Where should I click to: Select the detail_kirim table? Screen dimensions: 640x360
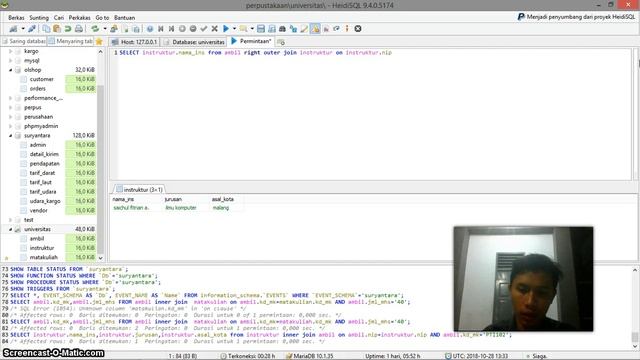tap(44, 154)
